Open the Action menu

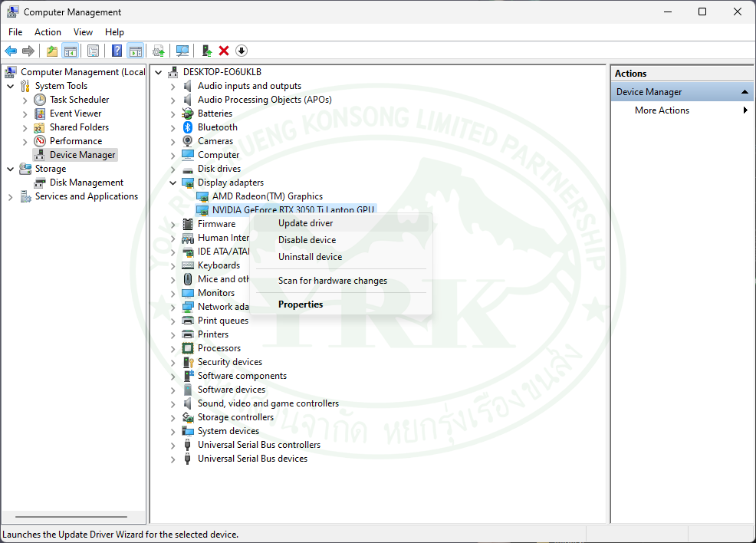pyautogui.click(x=48, y=32)
